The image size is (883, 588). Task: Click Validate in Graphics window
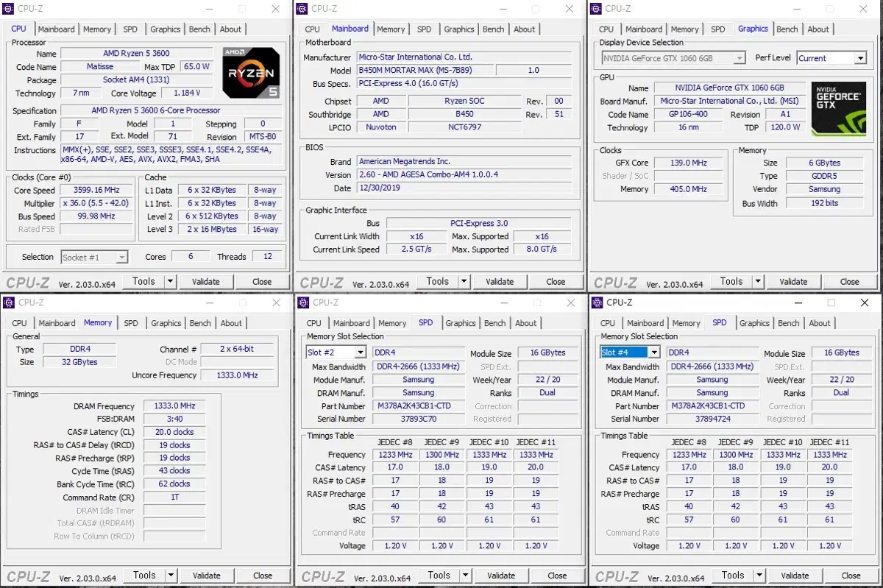tap(793, 281)
